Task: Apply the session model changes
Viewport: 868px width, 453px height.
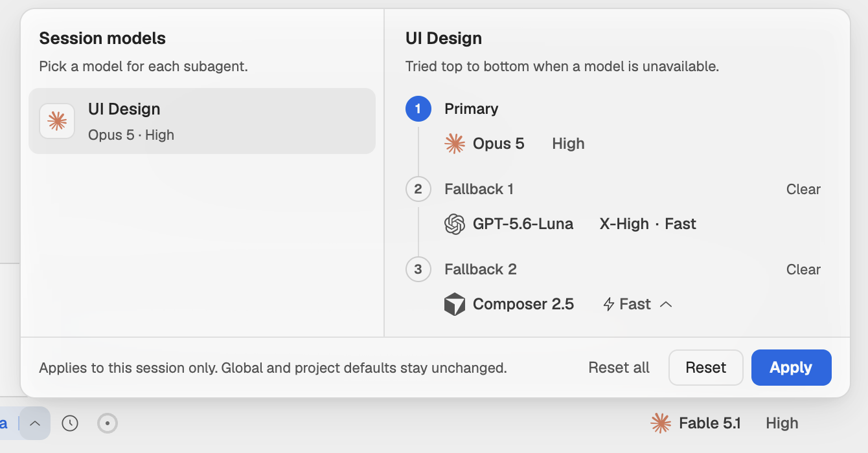Action: [791, 368]
